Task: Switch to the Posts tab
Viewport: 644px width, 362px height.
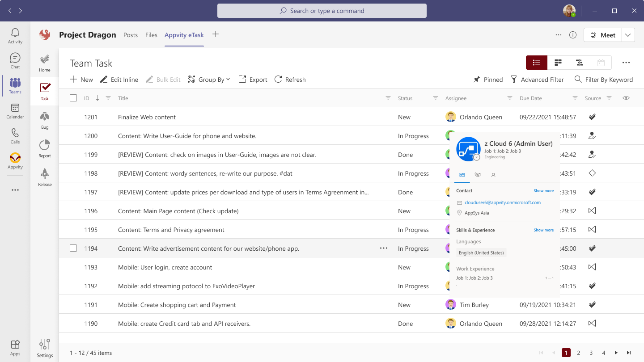Action: click(130, 34)
